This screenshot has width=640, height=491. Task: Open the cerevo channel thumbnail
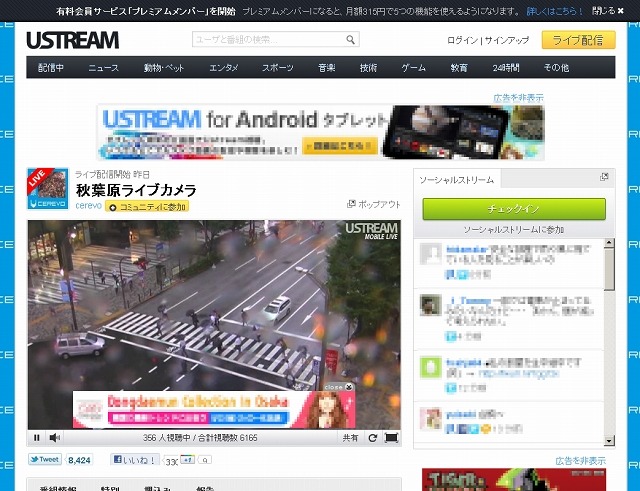(48, 189)
